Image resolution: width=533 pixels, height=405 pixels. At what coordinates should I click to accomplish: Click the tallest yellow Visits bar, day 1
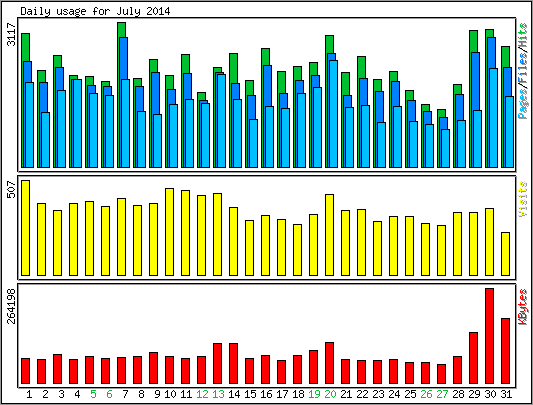coord(25,228)
